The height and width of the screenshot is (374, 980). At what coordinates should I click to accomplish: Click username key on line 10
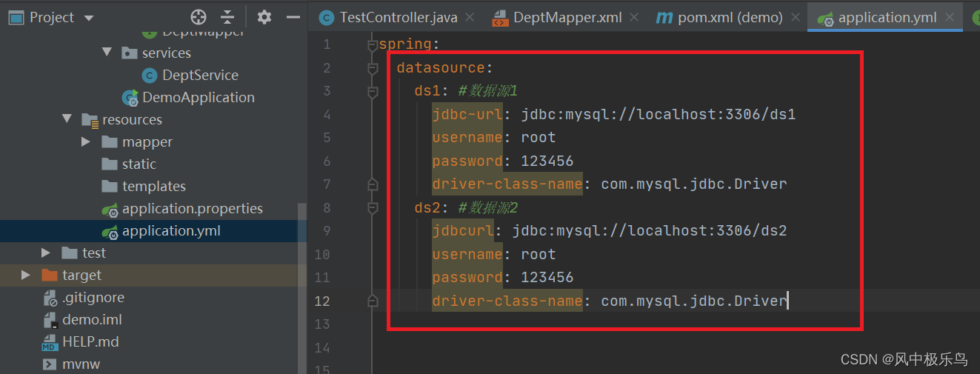point(468,254)
